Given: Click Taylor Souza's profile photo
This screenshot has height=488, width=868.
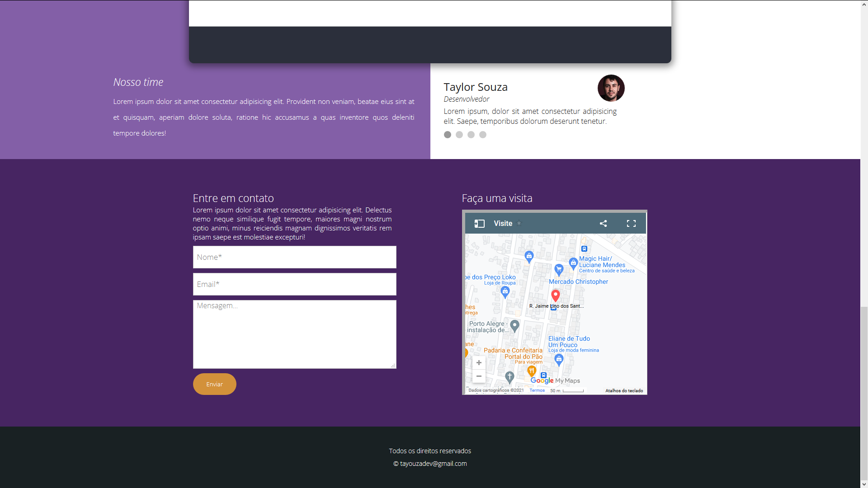Looking at the screenshot, I should 611,88.
